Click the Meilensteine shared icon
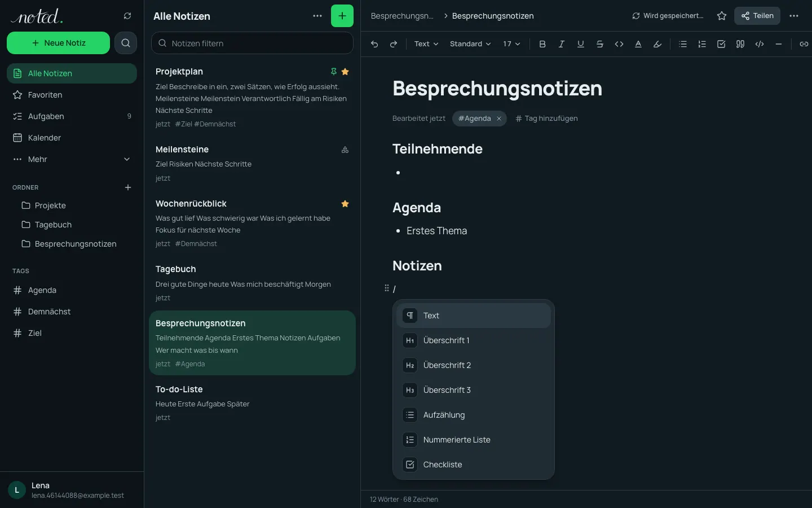This screenshot has width=812, height=508. point(345,150)
